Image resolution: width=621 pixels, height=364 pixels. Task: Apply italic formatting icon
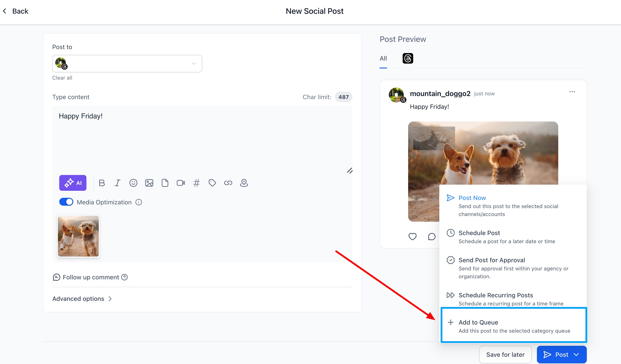[x=118, y=183]
